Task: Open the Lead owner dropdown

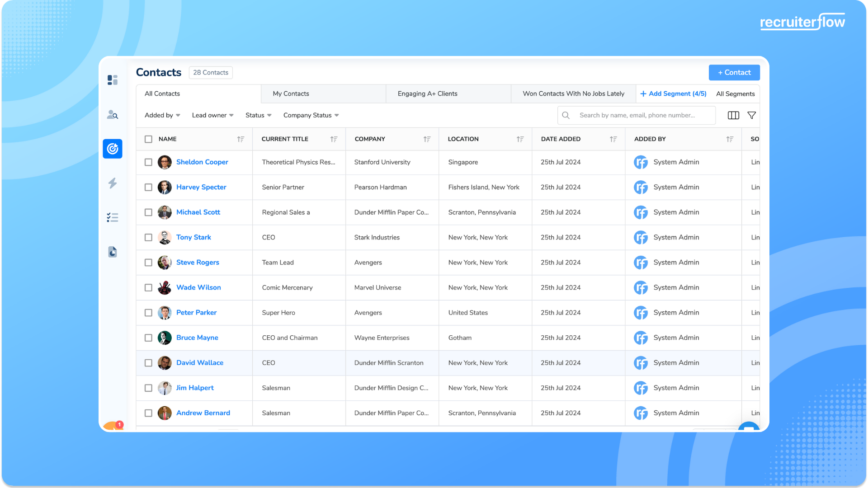Action: 212,115
